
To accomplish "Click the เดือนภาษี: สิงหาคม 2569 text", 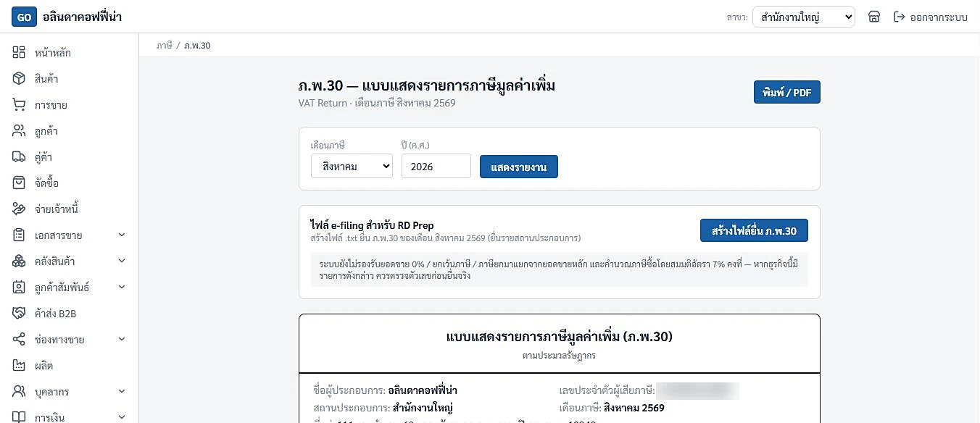I will point(612,408).
